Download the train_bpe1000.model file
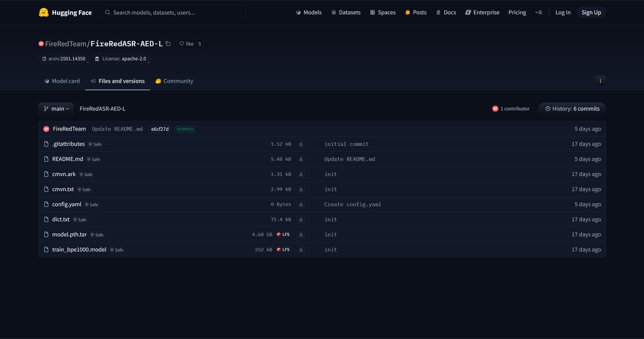The image size is (644, 339). [x=301, y=249]
